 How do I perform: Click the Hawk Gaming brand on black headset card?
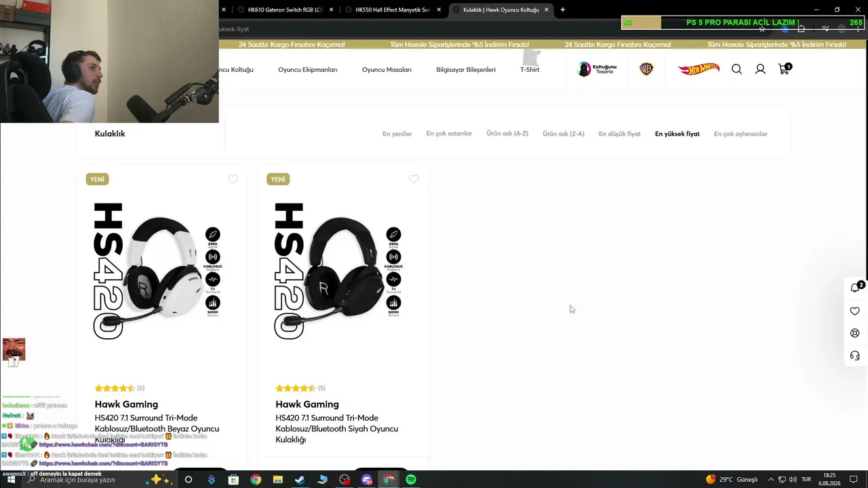tap(307, 405)
